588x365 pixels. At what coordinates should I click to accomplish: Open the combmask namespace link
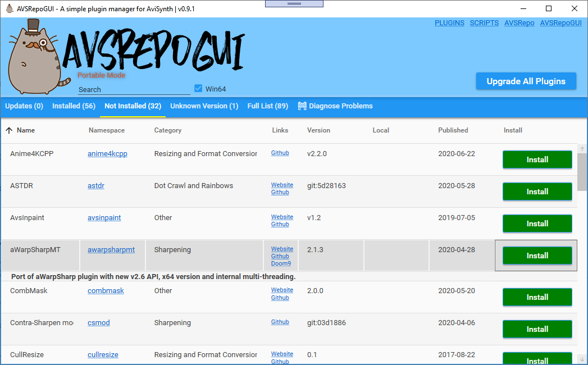coord(106,291)
